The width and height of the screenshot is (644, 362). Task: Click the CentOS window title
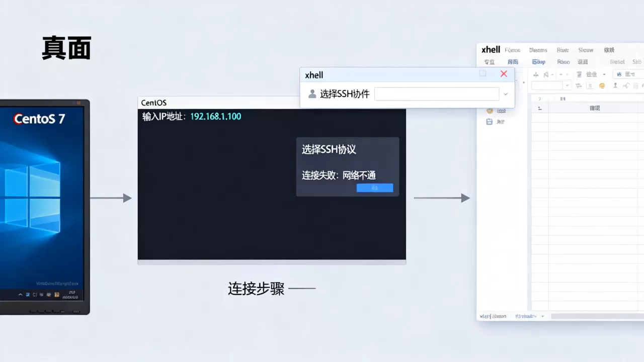click(154, 103)
